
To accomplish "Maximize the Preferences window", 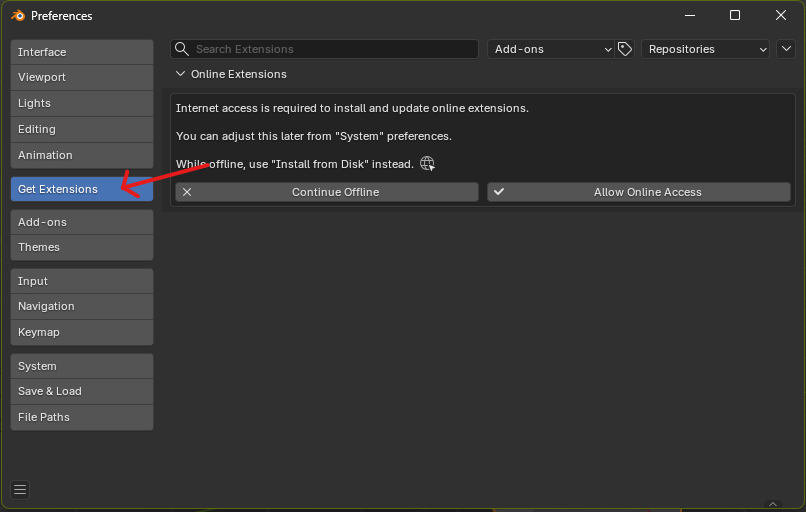I will click(x=735, y=15).
